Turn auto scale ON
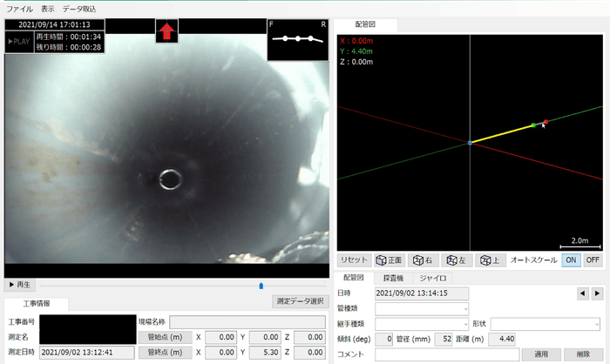 pyautogui.click(x=571, y=260)
